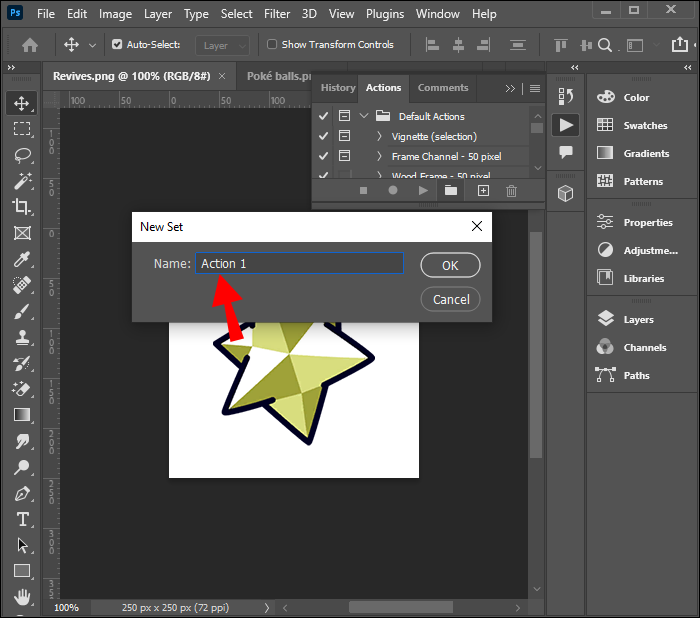
Task: Select the Crop tool
Action: click(21, 207)
